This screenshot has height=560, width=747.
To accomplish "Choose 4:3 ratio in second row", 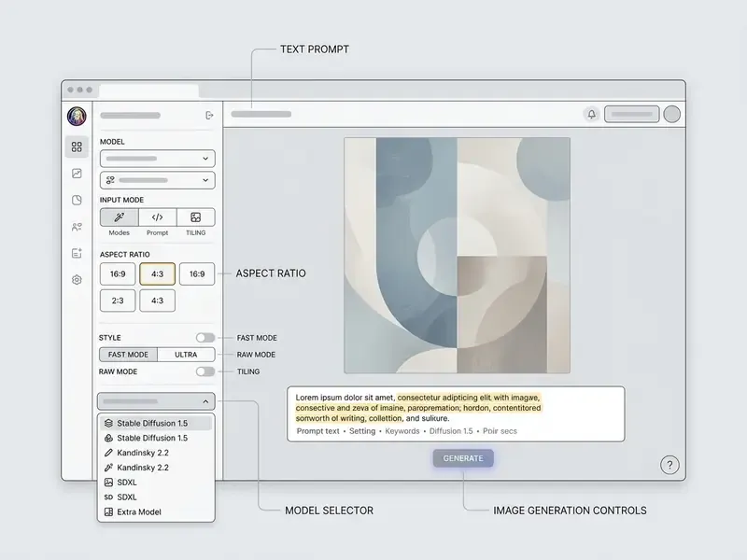I will 157,301.
